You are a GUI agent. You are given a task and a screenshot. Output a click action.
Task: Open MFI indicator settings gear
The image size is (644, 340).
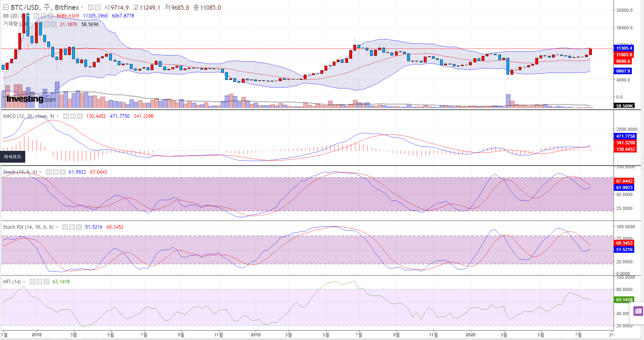click(39, 282)
